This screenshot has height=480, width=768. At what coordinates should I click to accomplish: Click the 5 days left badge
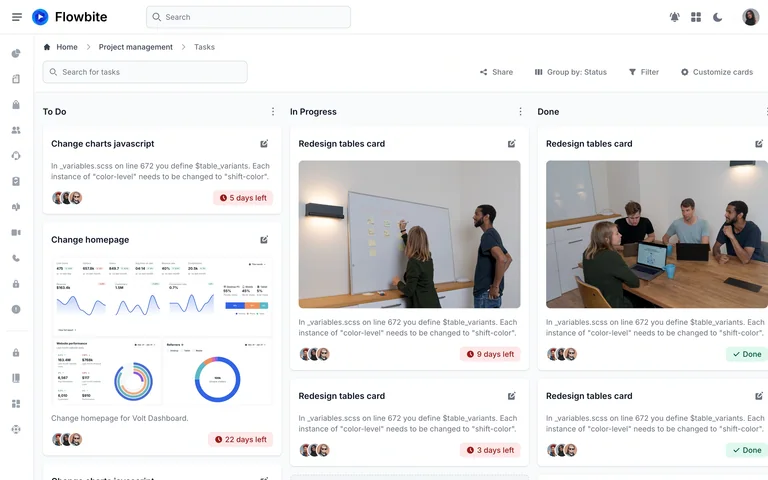pos(243,198)
